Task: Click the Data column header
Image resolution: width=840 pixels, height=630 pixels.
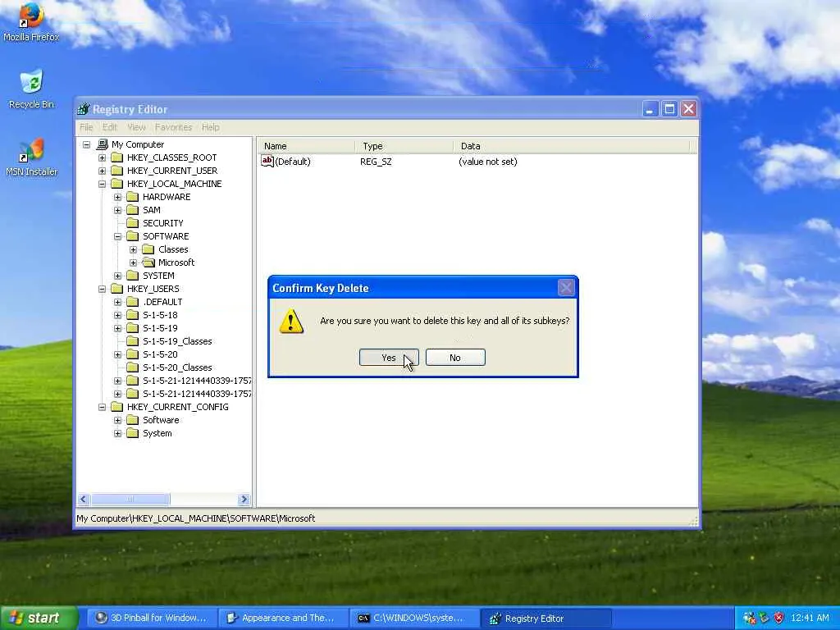Action: [x=572, y=146]
